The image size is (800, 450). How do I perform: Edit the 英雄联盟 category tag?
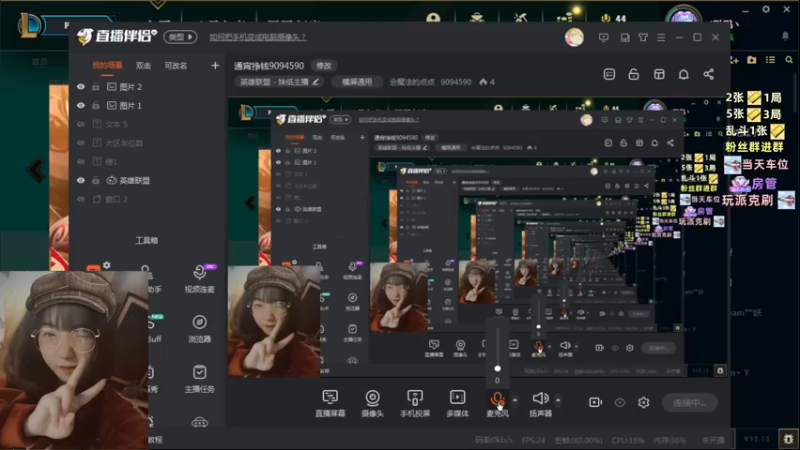click(280, 82)
